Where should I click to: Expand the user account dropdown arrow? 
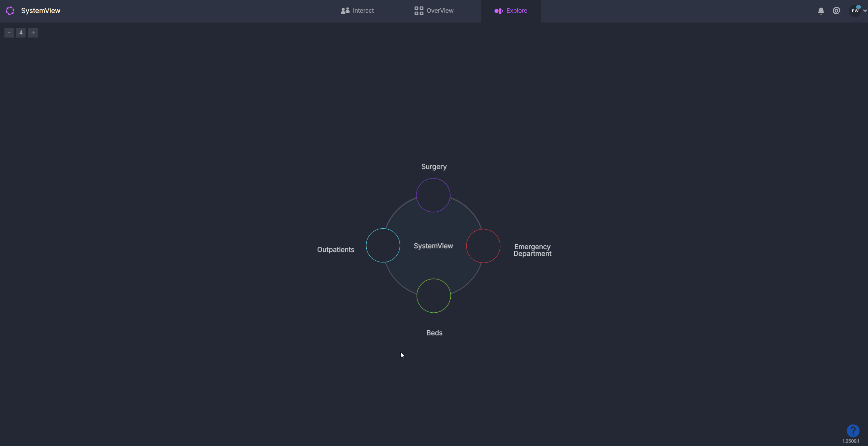[x=865, y=11]
